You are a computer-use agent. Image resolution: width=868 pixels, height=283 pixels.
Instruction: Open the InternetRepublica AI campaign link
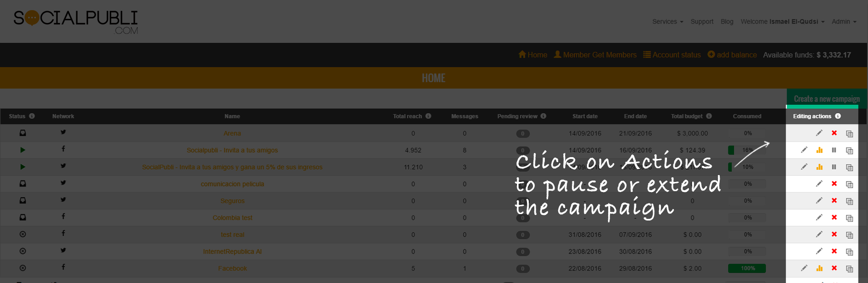(232, 251)
